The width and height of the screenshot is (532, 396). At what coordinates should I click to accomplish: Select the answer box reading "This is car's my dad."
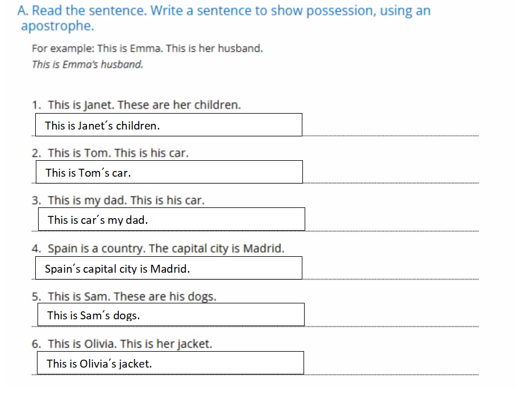(171, 219)
